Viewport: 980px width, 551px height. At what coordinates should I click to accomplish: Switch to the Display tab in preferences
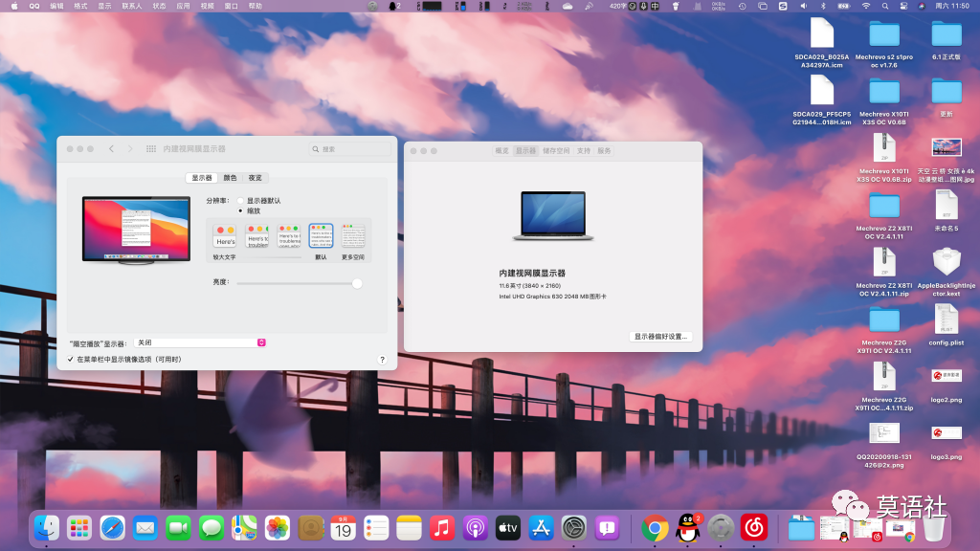click(x=201, y=178)
